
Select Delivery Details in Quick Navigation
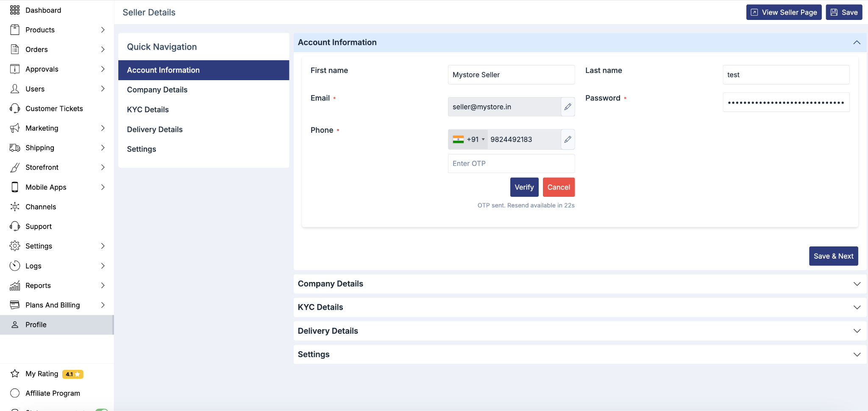click(203, 129)
